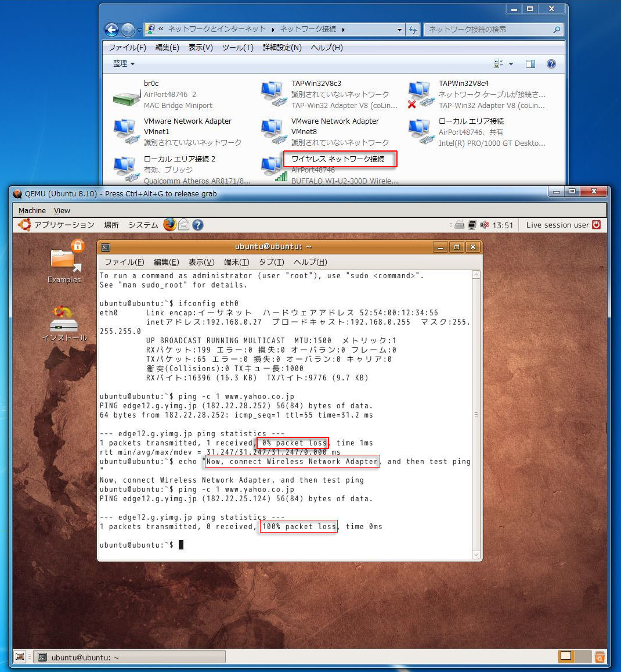This screenshot has height=672, width=621.
Task: Click the terminal vertical scrollbar thumb
Action: coord(476,415)
